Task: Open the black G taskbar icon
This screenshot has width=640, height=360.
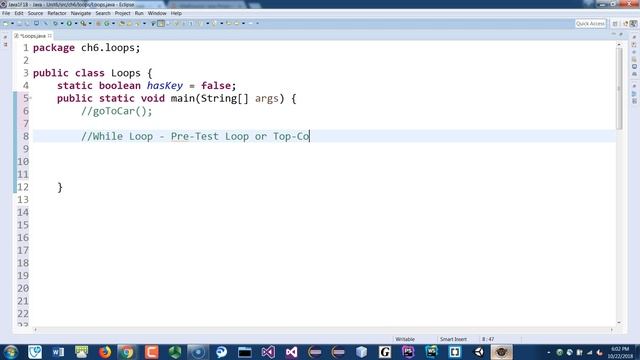Action: tap(384, 352)
